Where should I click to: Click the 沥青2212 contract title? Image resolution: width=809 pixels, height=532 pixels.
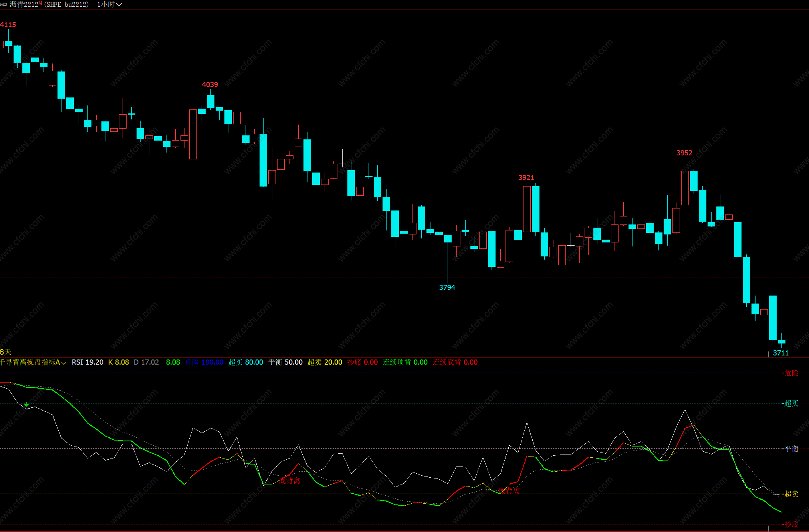[x=24, y=4]
